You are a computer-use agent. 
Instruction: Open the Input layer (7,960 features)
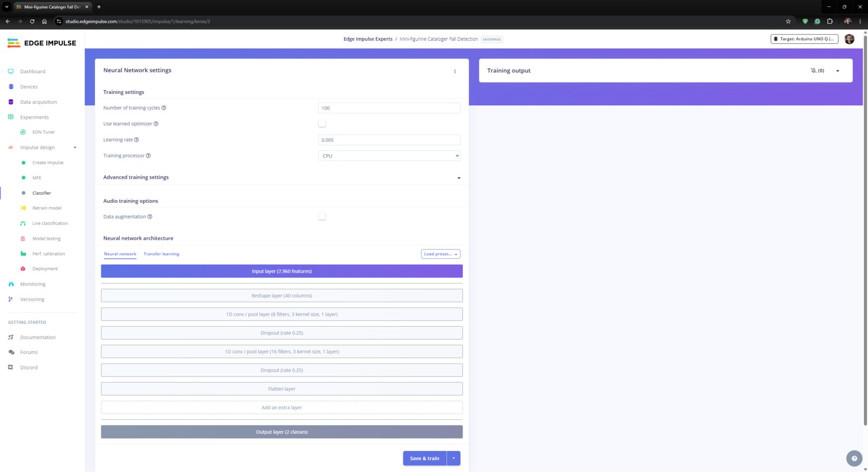point(282,271)
